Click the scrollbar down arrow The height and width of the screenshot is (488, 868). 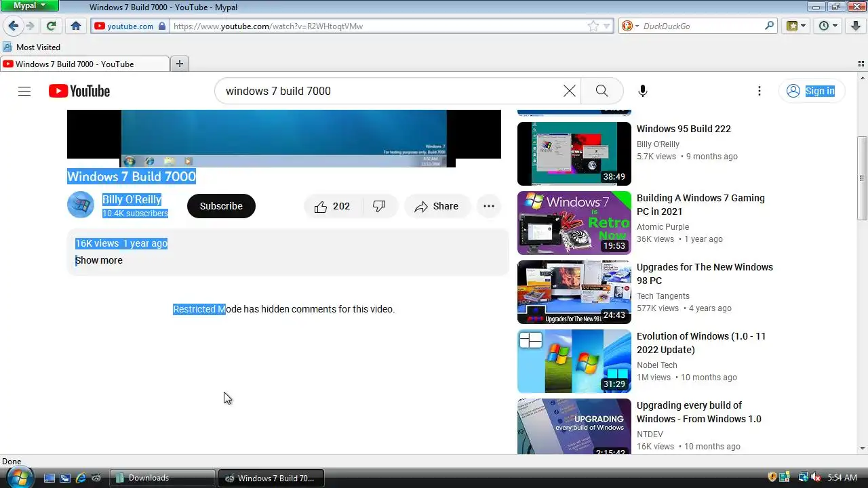tap(862, 448)
